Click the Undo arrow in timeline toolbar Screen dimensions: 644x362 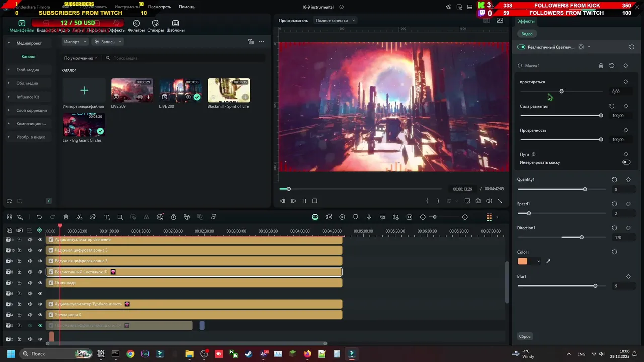point(39,217)
